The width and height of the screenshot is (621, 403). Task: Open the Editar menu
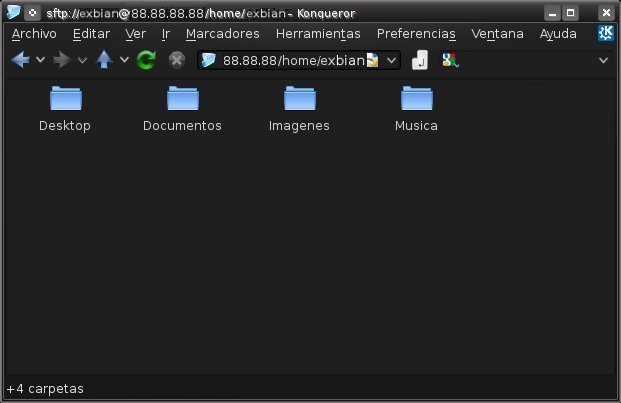[x=91, y=34]
